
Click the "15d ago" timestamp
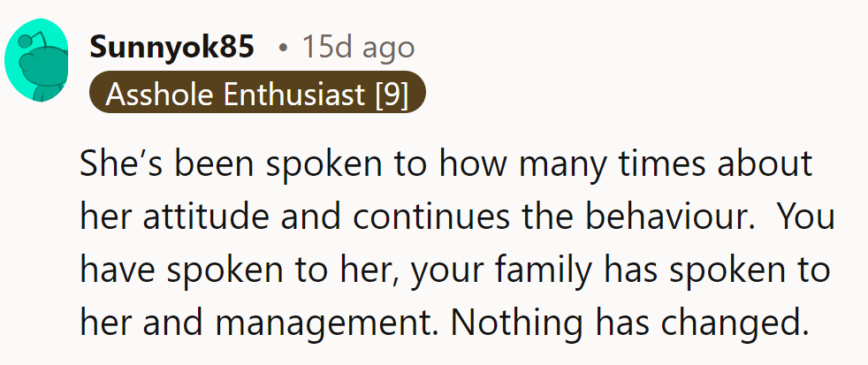pos(358,48)
